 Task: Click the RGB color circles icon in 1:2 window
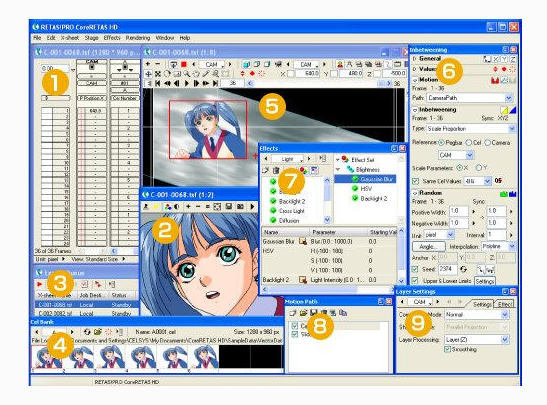point(168,207)
